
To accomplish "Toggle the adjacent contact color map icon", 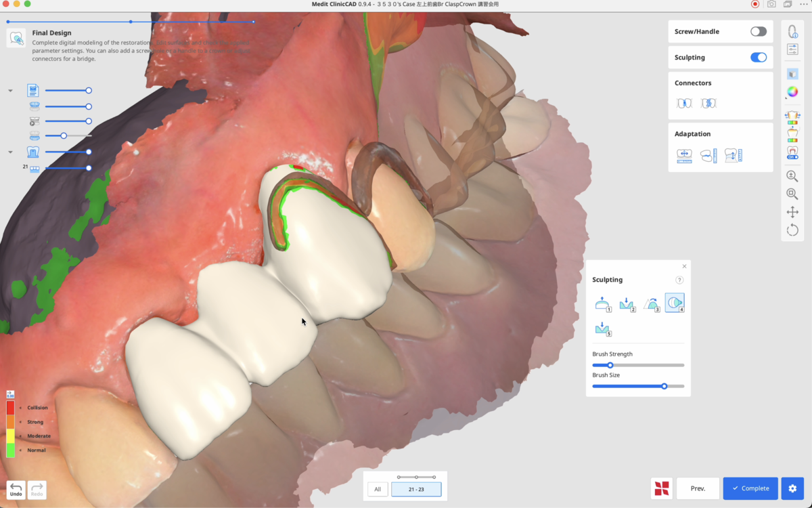I will (x=792, y=117).
